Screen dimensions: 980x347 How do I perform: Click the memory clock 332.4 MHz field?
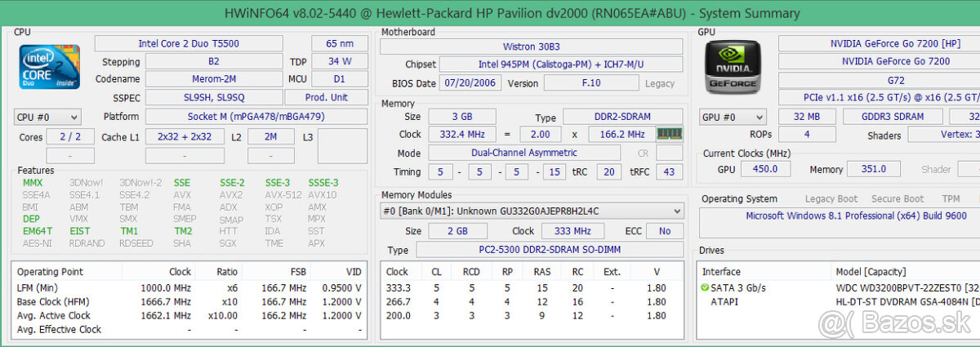[461, 135]
